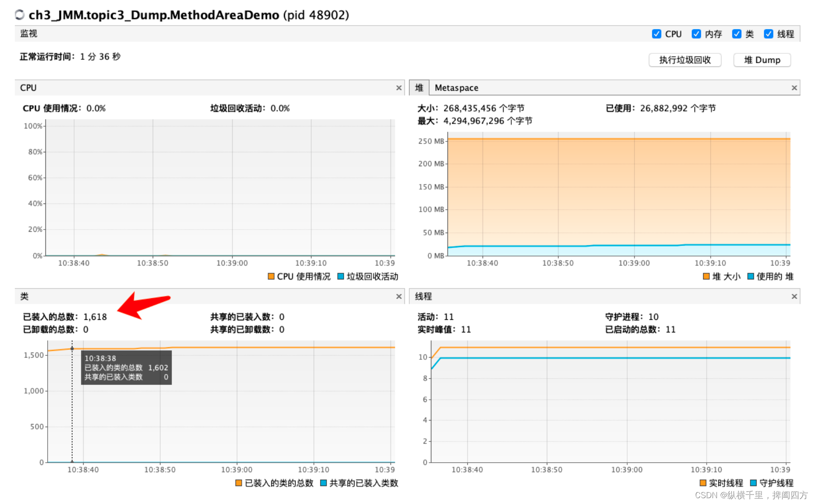The height and width of the screenshot is (504, 815).
Task: Click 垃圾回收活动 0.0% value
Action: pyautogui.click(x=280, y=108)
